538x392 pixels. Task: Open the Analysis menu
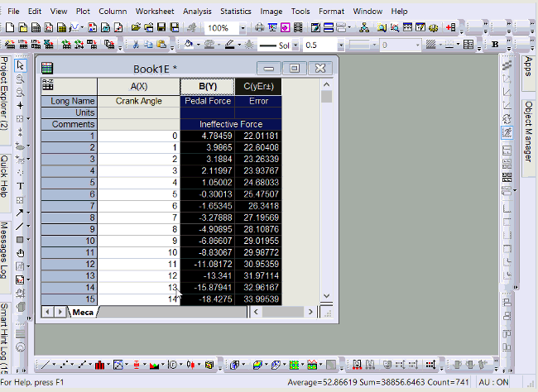pos(197,12)
